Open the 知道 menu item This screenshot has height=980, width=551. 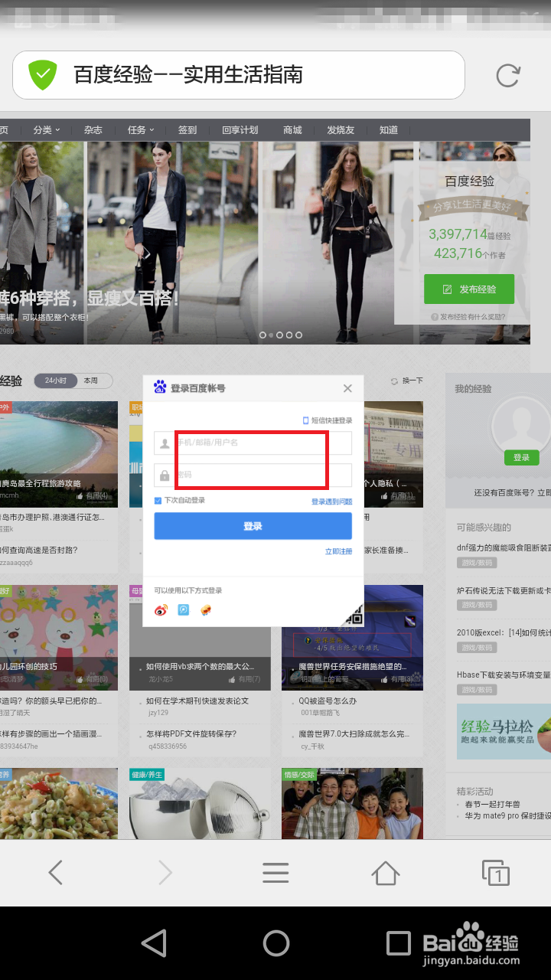click(x=389, y=130)
